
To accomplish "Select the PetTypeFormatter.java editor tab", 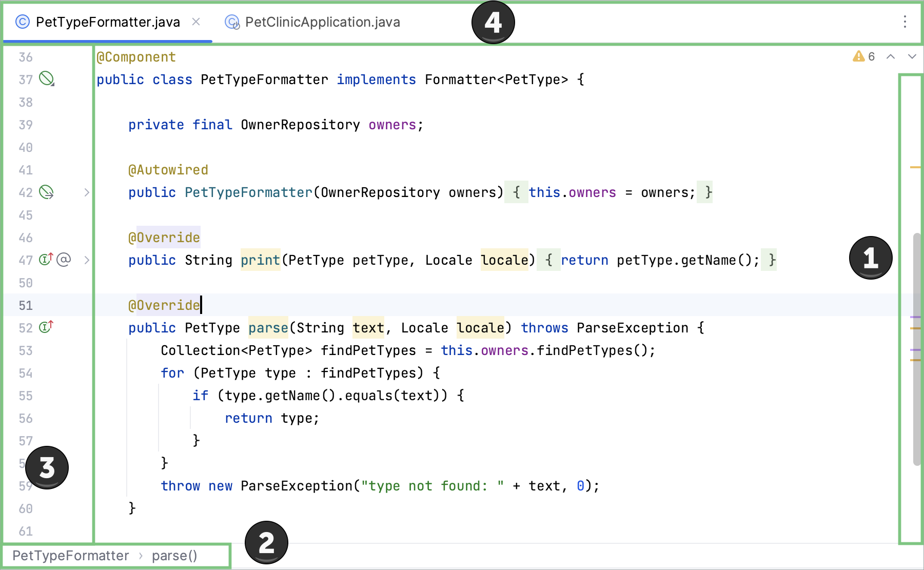I will pos(108,22).
